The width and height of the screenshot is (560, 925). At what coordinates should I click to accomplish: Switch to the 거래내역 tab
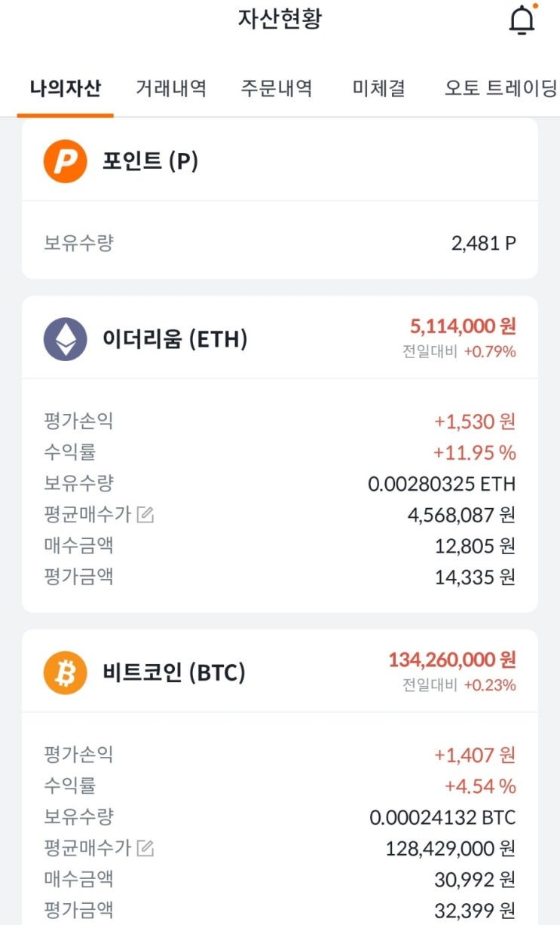point(171,88)
